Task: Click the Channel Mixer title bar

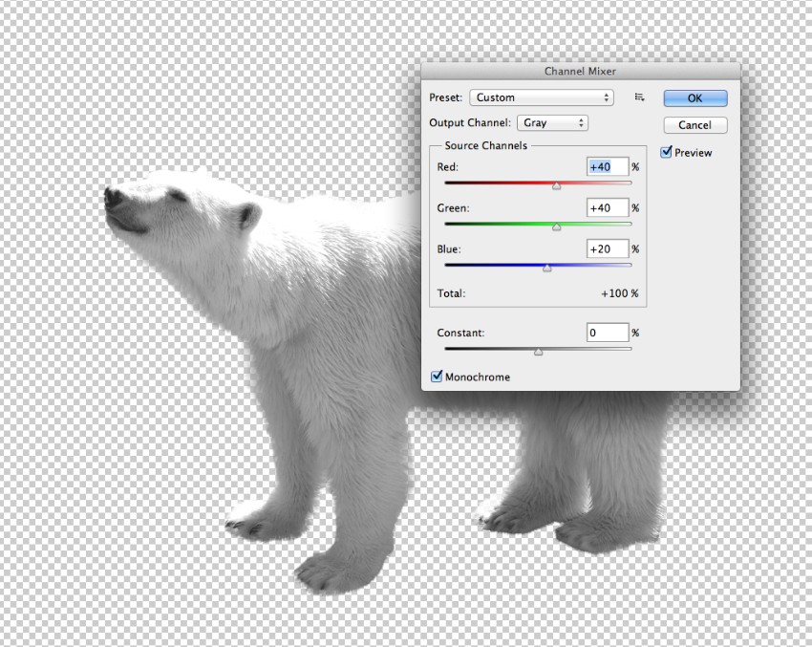Action: tap(581, 71)
